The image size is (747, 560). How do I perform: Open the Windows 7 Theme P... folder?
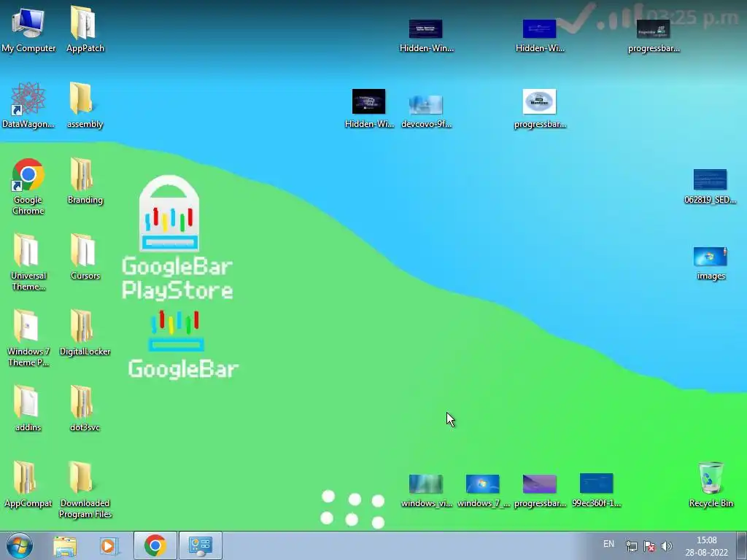point(28,338)
